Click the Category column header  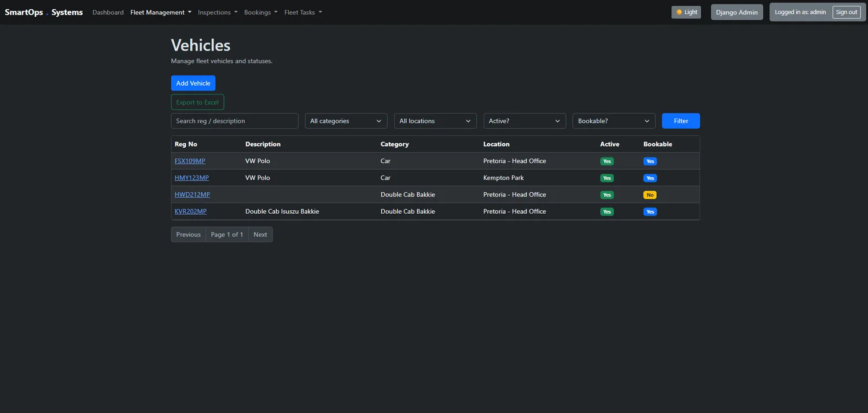(x=395, y=144)
